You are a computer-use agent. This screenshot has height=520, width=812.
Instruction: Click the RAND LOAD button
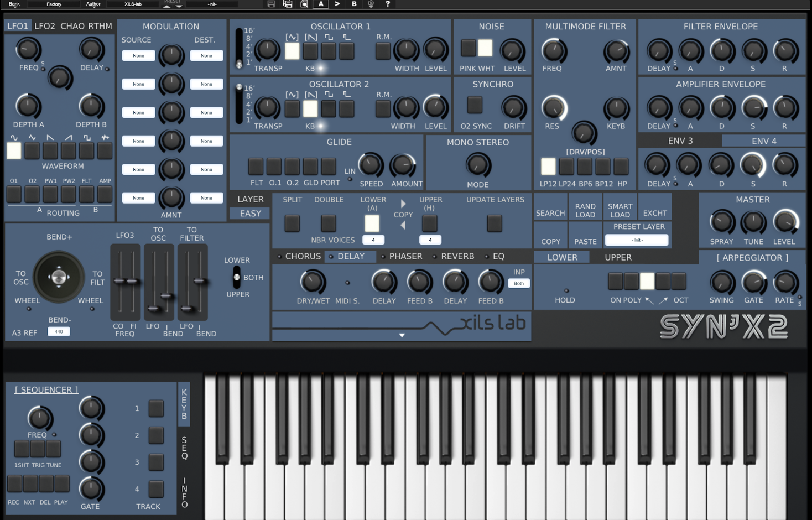pyautogui.click(x=585, y=207)
